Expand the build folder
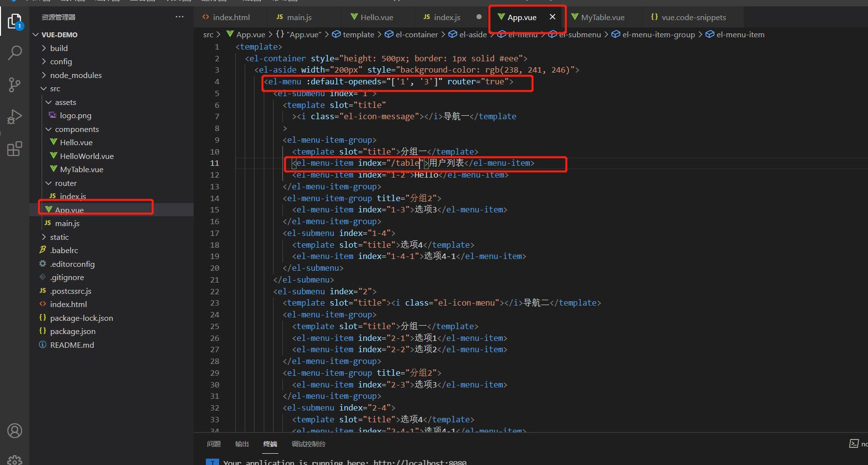Viewport: 868px width, 465px height. pyautogui.click(x=44, y=48)
